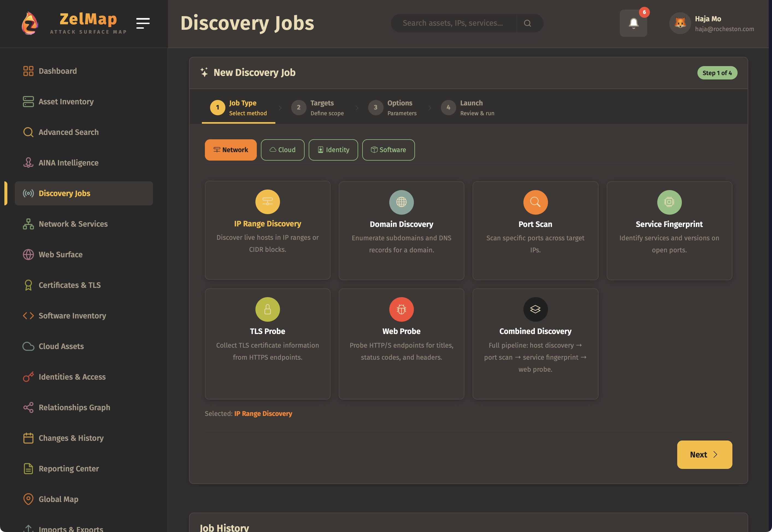Select the Combined Discovery option
This screenshot has width=772, height=532.
(535, 343)
